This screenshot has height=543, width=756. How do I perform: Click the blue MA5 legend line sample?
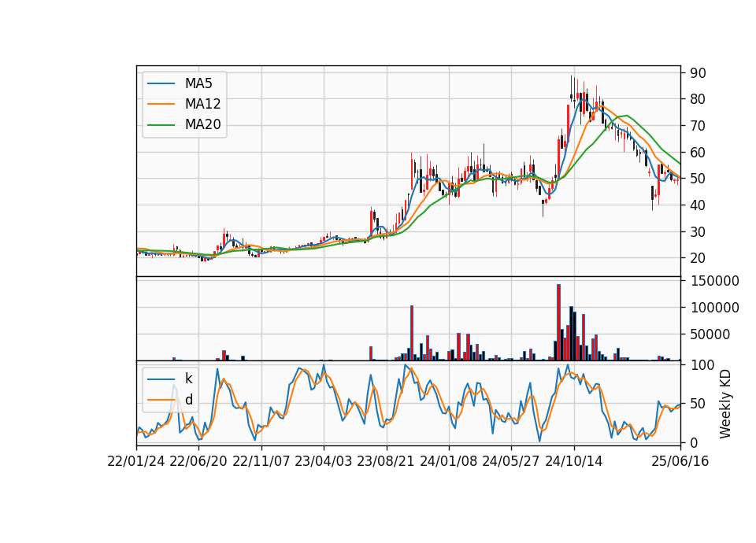[161, 83]
